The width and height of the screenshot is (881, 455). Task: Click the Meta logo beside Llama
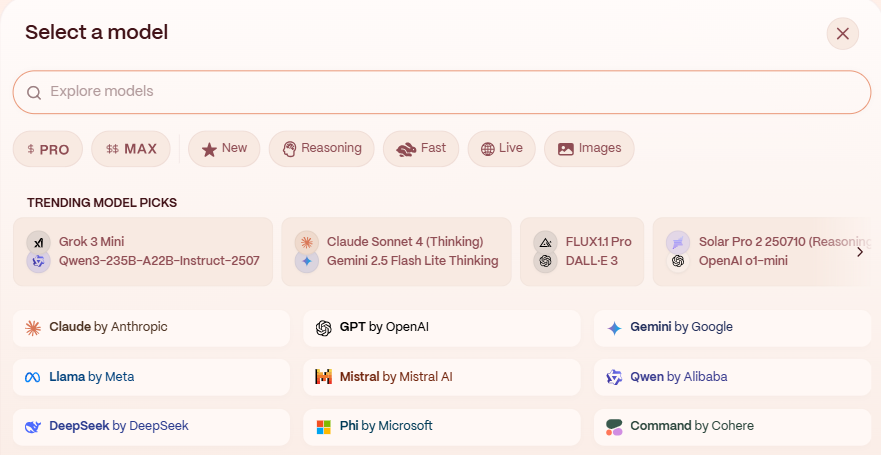(33, 377)
